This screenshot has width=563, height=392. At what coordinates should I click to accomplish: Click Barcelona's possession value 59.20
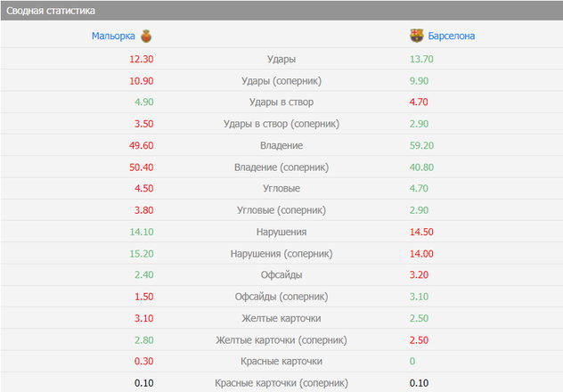(x=421, y=145)
